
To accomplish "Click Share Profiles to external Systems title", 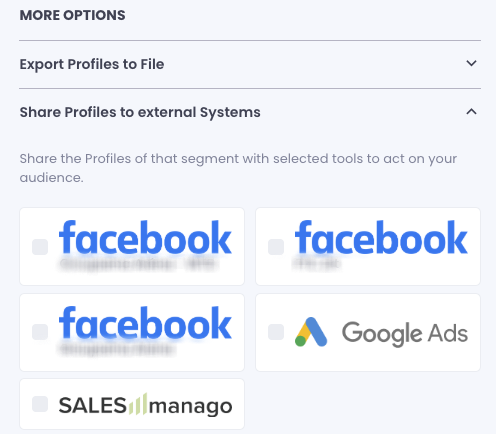I will (140, 113).
